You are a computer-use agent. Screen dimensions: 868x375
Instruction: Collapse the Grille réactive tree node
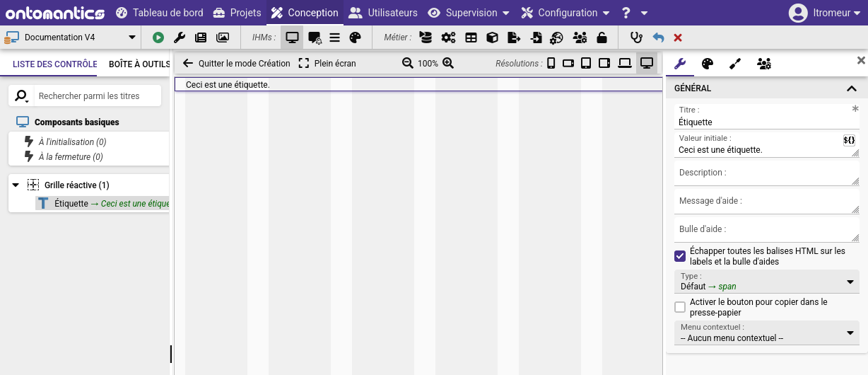[x=16, y=185]
